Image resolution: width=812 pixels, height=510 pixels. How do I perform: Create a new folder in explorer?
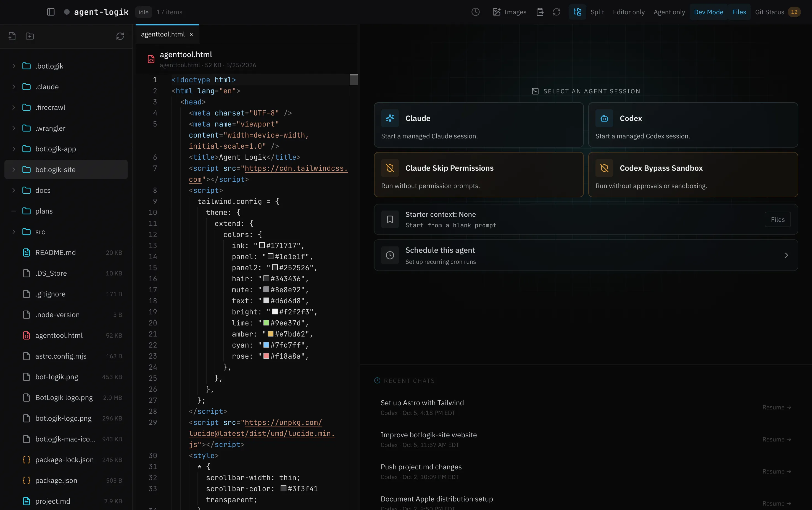[x=30, y=36]
